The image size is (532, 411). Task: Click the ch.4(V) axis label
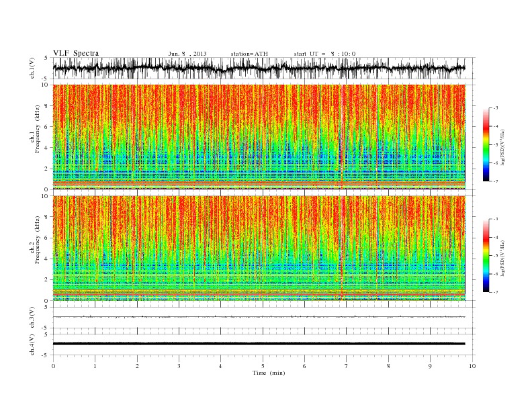point(32,345)
